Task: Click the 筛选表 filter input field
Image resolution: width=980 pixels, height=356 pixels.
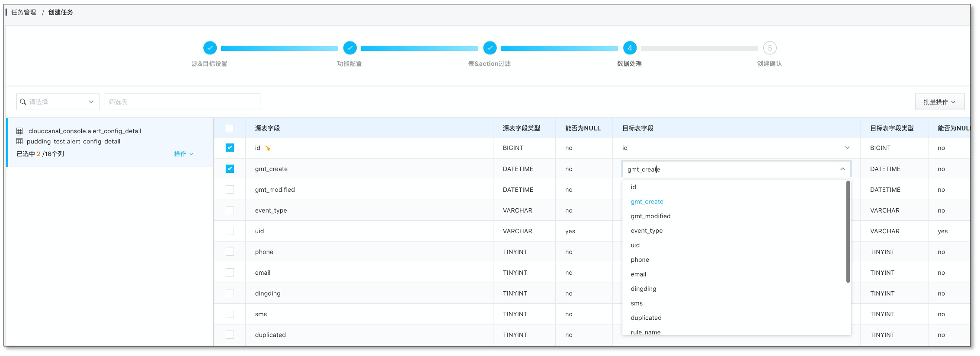Action: tap(182, 102)
